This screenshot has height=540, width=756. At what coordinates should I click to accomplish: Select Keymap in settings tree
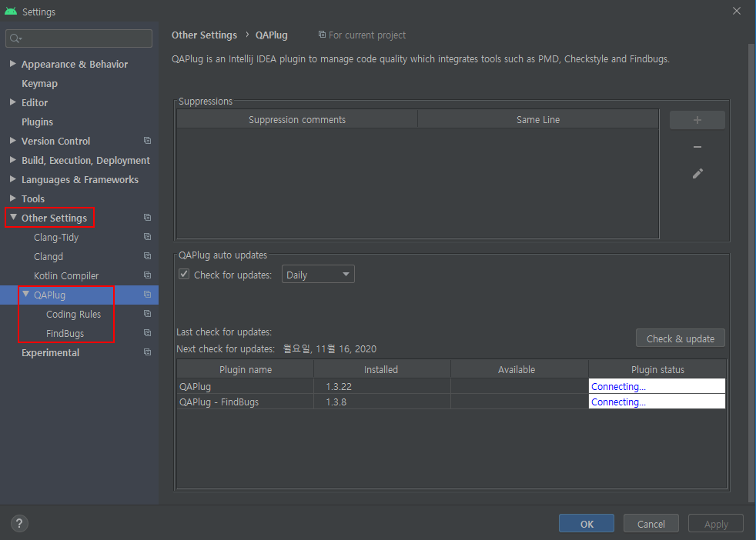(39, 83)
